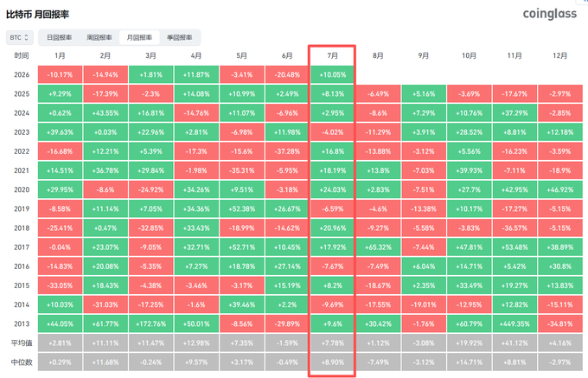Open the BTC coin dropdown
The height and width of the screenshot is (378, 588).
(20, 37)
